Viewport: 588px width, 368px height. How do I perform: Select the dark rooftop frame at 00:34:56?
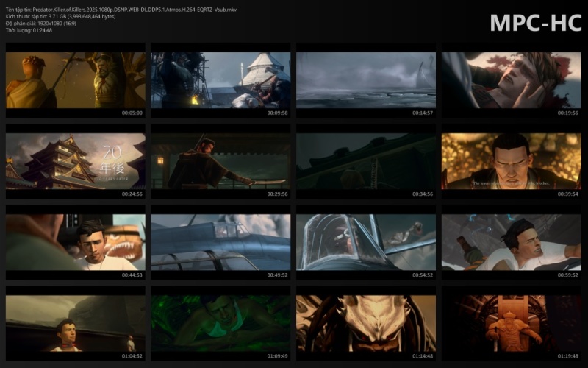(366, 161)
